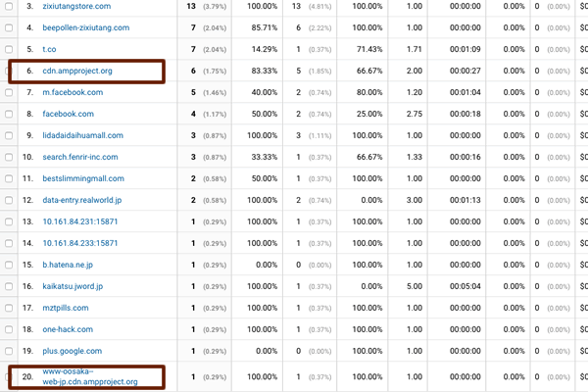588x392 pixels.
Task: Click the 40.00% new sessions value
Action: pyautogui.click(x=265, y=92)
